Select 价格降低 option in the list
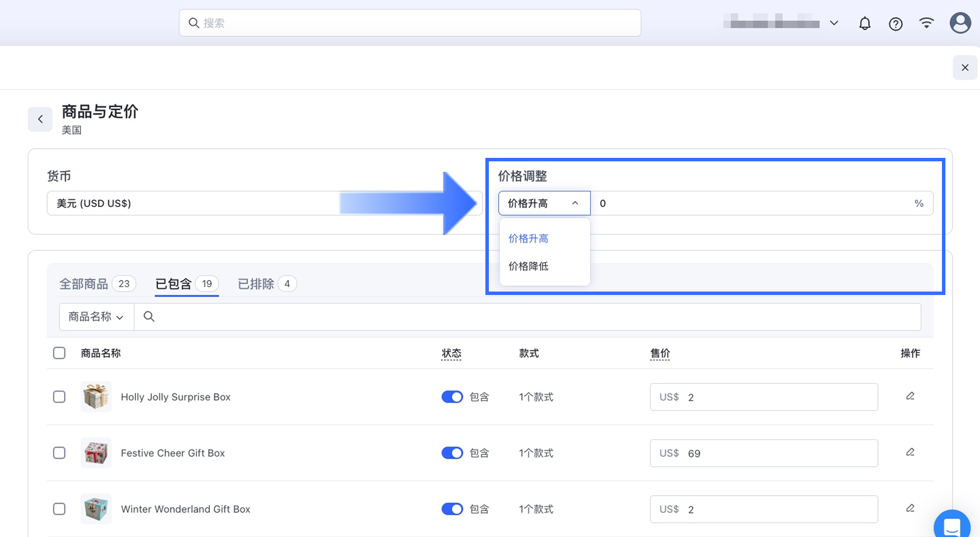980x537 pixels. pyautogui.click(x=544, y=266)
